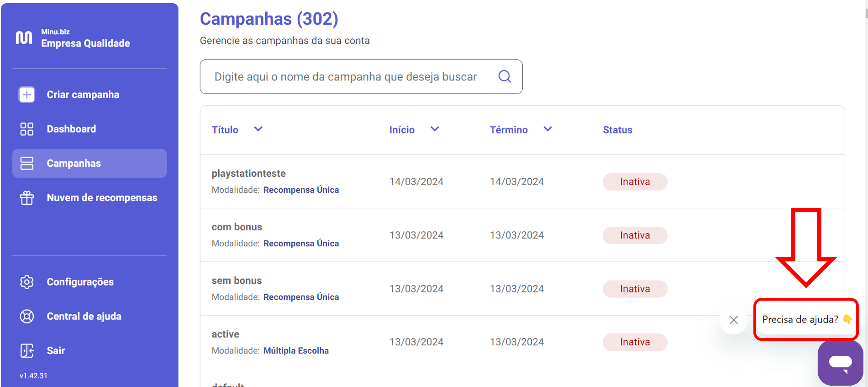This screenshot has height=387, width=868.
Task: Dismiss the help prompt with X button
Action: (734, 320)
